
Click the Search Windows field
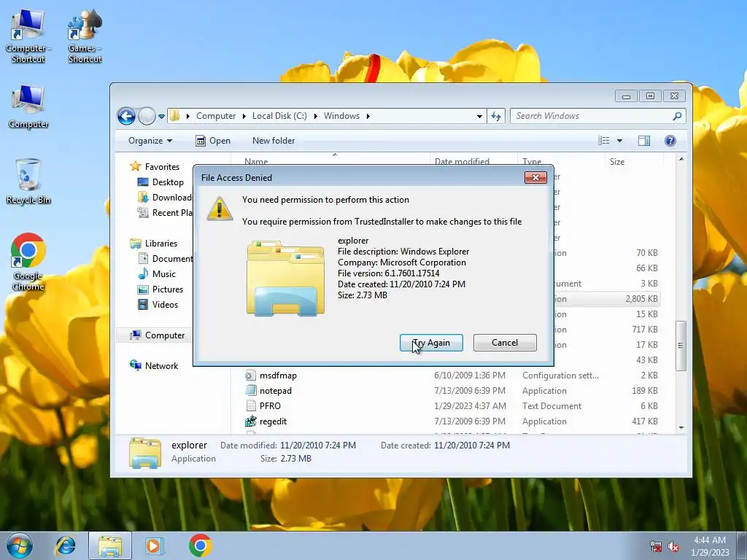(x=598, y=116)
